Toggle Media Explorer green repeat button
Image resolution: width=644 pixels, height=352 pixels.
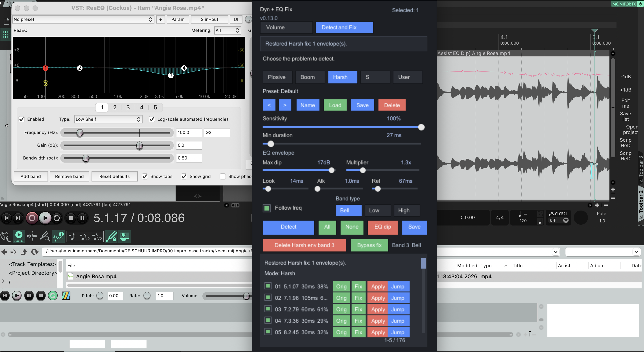pyautogui.click(x=53, y=296)
